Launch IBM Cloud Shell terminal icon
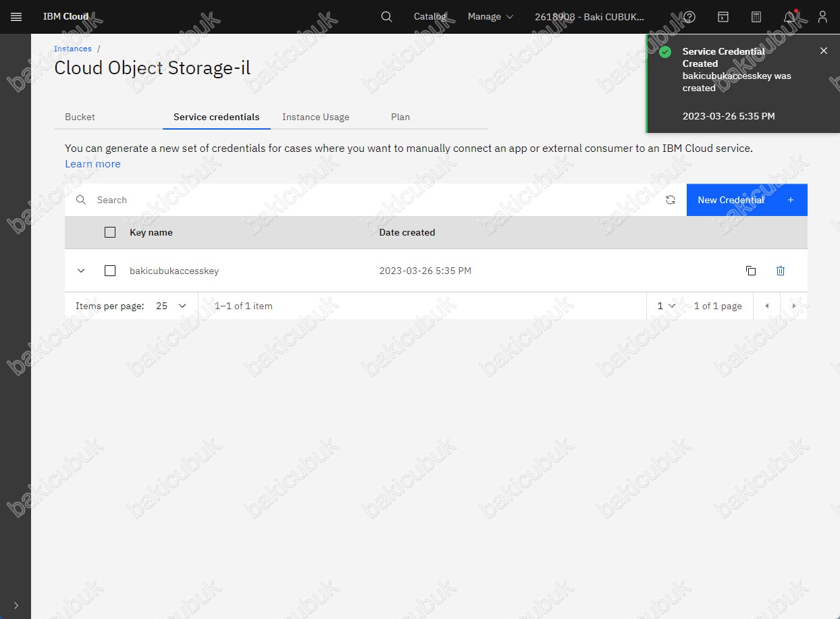Viewport: 840px width, 619px height. 723,17
